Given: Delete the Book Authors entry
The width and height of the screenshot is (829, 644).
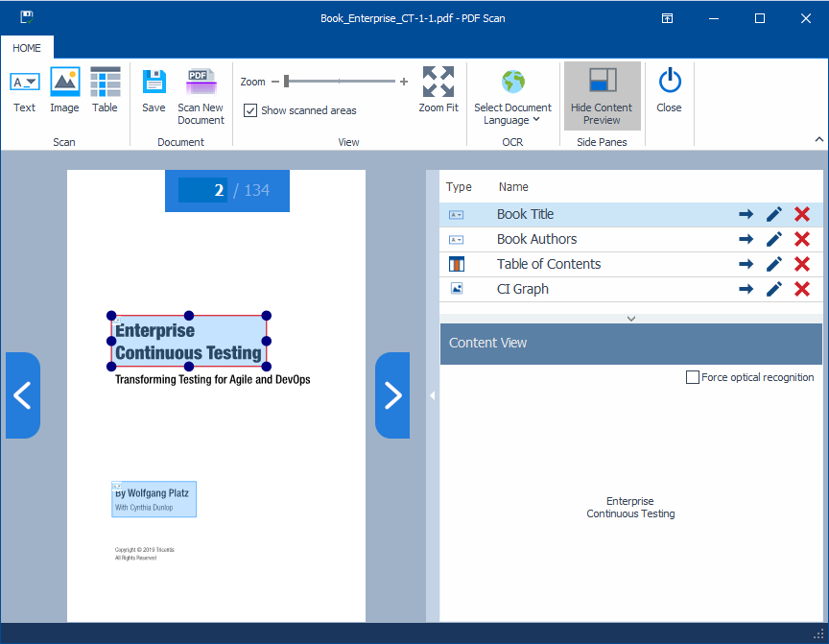Looking at the screenshot, I should click(x=802, y=239).
